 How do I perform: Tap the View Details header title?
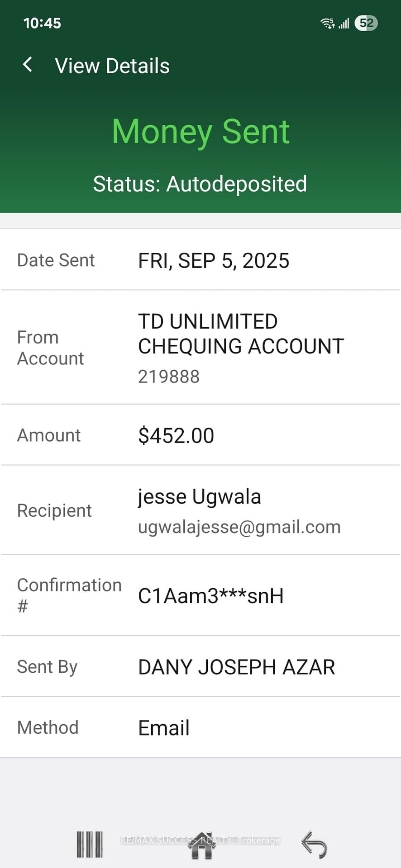[112, 66]
